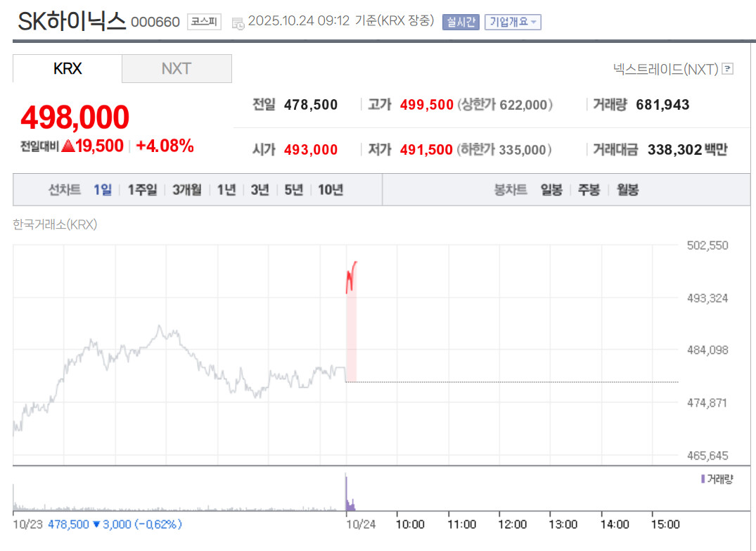Click the SK하이닉스 stock name heading
Image resolution: width=756 pixels, height=551 pixels.
[x=71, y=21]
